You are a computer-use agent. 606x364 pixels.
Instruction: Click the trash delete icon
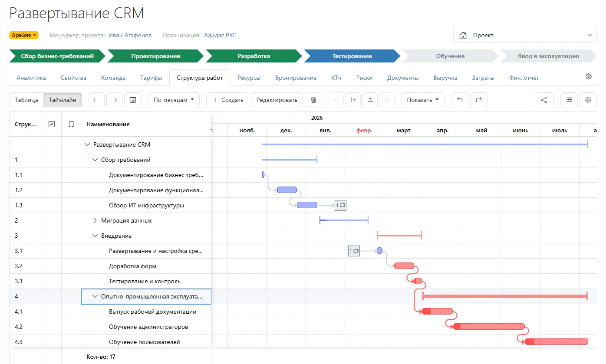coord(313,100)
